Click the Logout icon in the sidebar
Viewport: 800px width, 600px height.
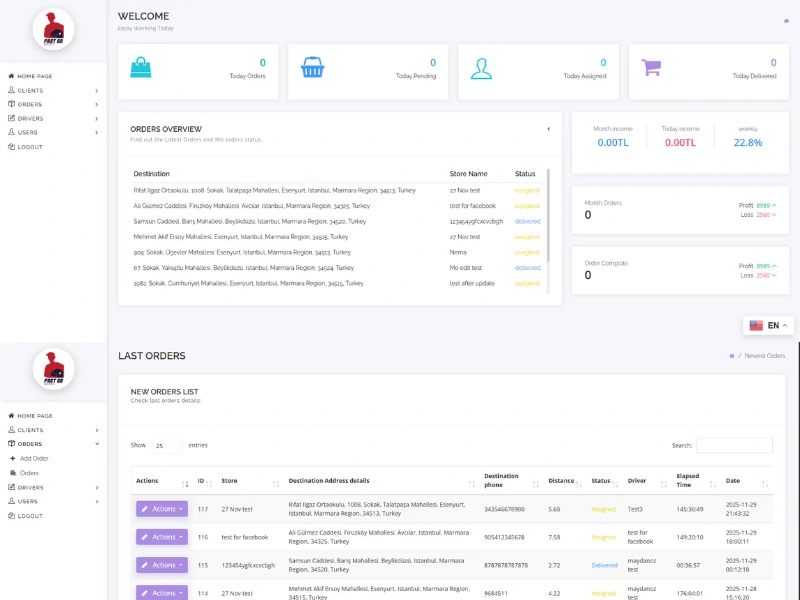pyautogui.click(x=12, y=146)
